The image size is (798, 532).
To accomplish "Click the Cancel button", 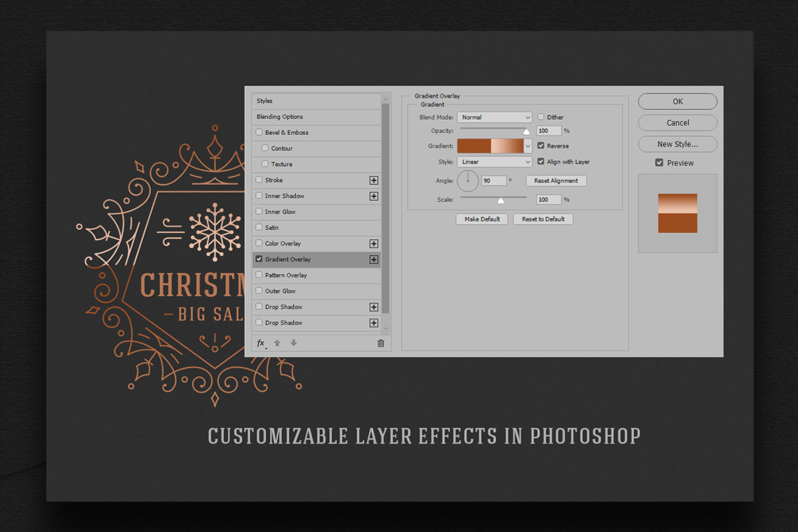I will coord(678,123).
